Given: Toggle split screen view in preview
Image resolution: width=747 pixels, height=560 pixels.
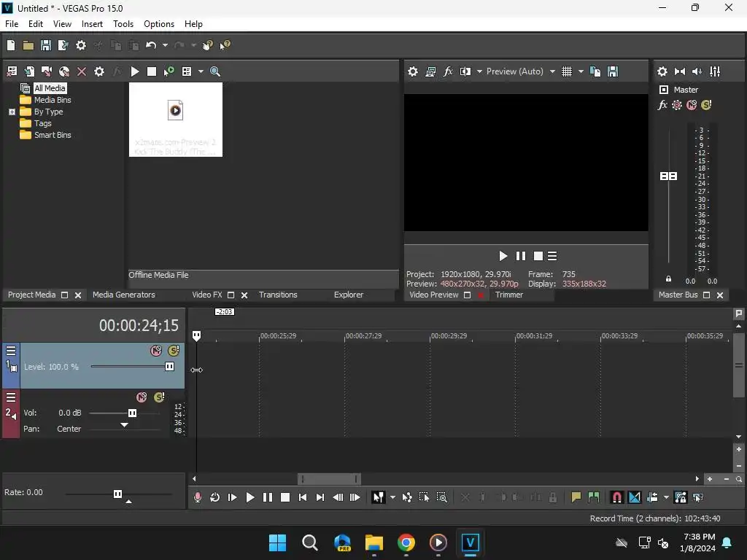Looking at the screenshot, I should [x=465, y=71].
